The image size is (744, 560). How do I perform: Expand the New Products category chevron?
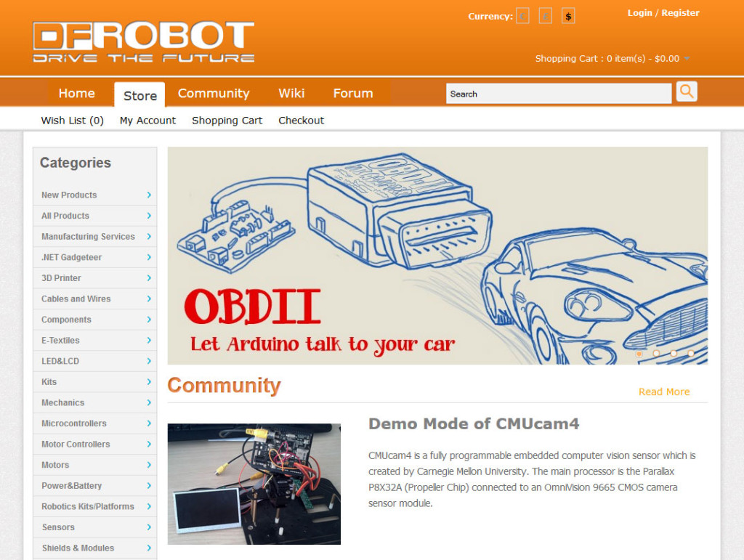click(149, 195)
